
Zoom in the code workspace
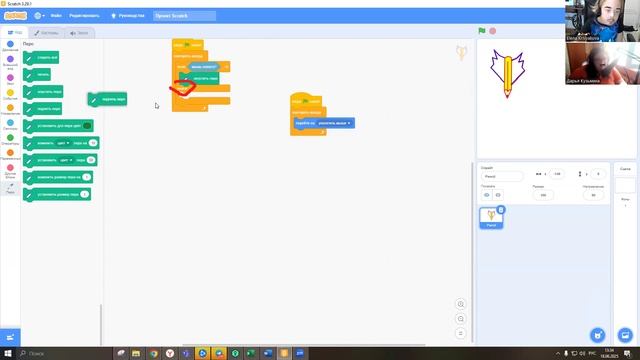click(461, 304)
